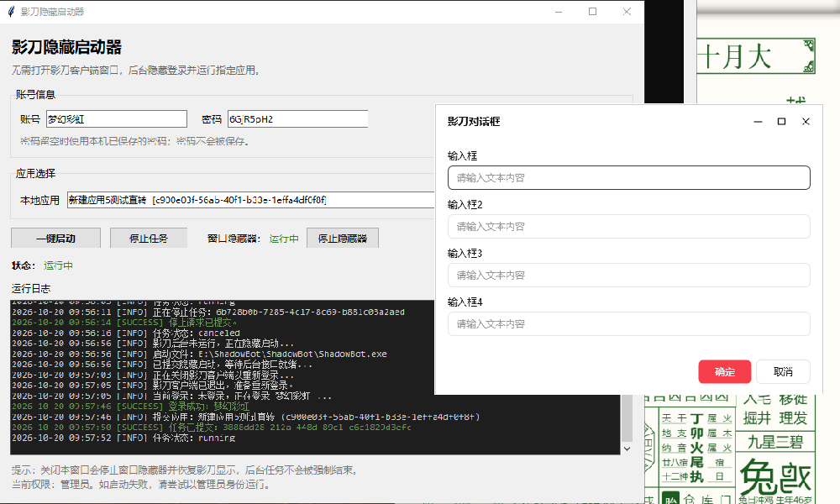Click the 输入框 text field in dialog

click(629, 178)
